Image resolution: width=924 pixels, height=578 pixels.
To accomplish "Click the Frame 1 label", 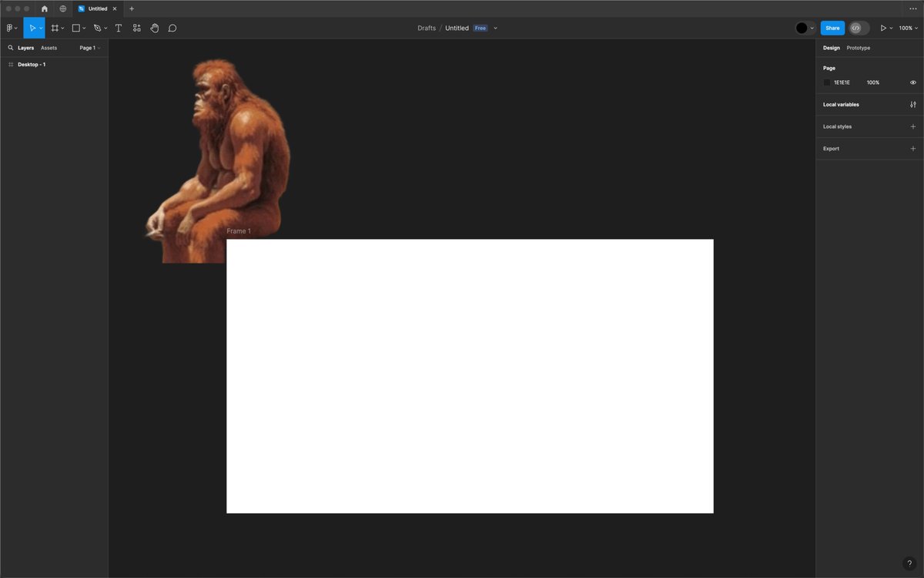I will pyautogui.click(x=239, y=231).
